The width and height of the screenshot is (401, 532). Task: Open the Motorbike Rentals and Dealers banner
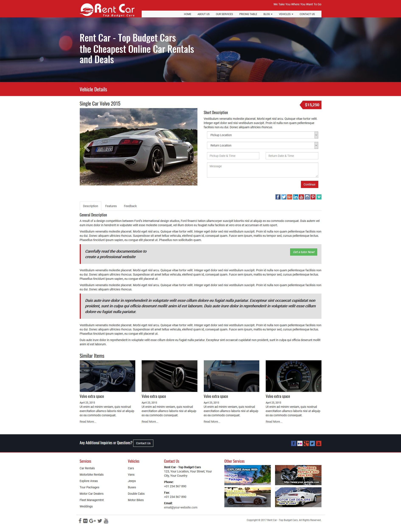pos(298,475)
